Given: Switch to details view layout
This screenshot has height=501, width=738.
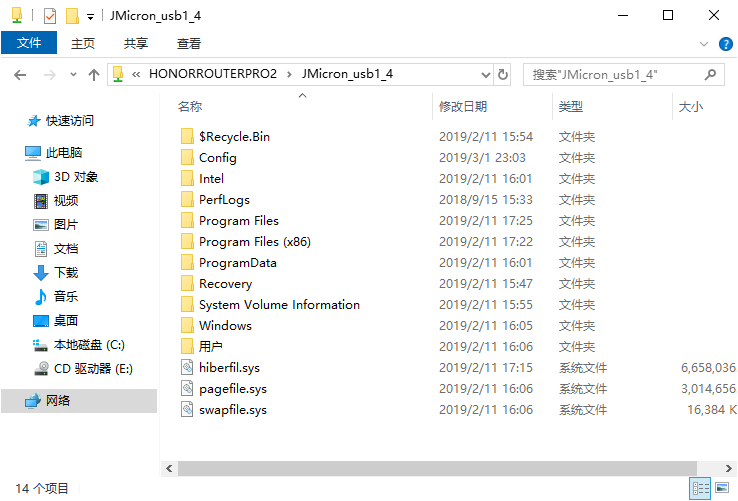Looking at the screenshot, I should click(x=700, y=489).
